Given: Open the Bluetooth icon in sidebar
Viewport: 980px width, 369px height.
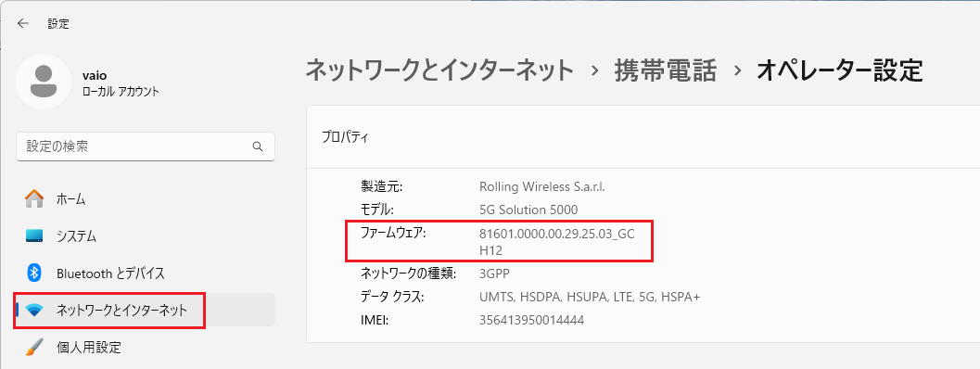Looking at the screenshot, I should click(x=35, y=273).
